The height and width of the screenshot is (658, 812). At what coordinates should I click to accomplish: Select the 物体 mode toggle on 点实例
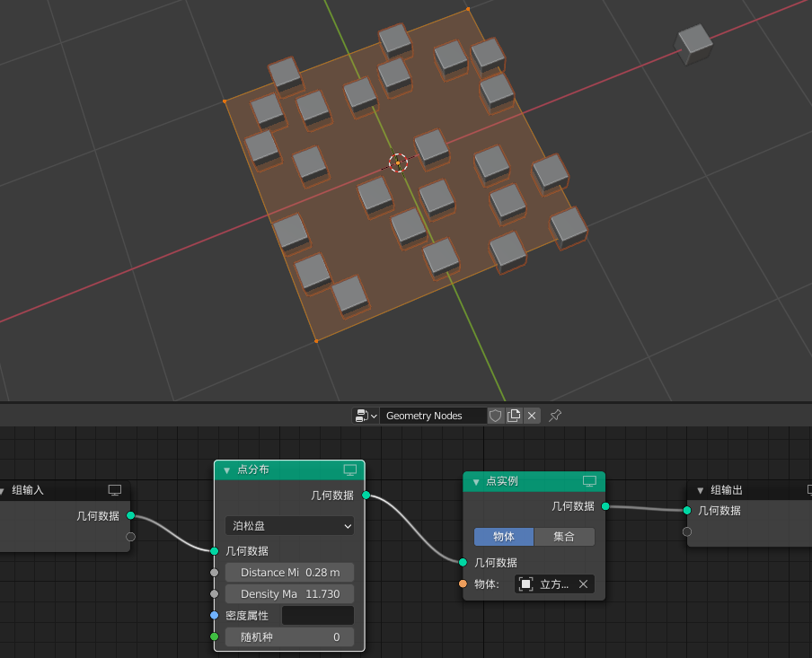(x=503, y=536)
